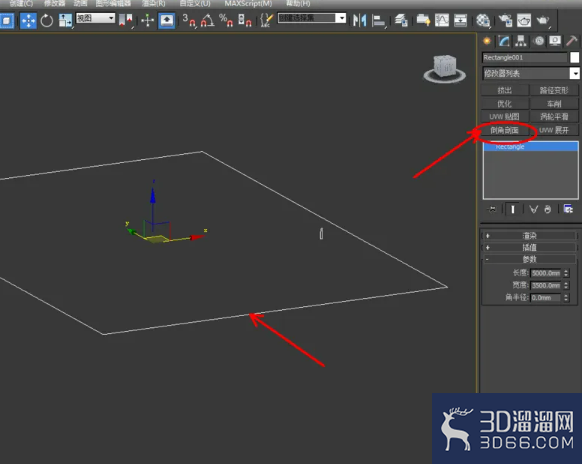The height and width of the screenshot is (464, 582).
Task: Open the Layer Manager icon
Action: pos(401,20)
